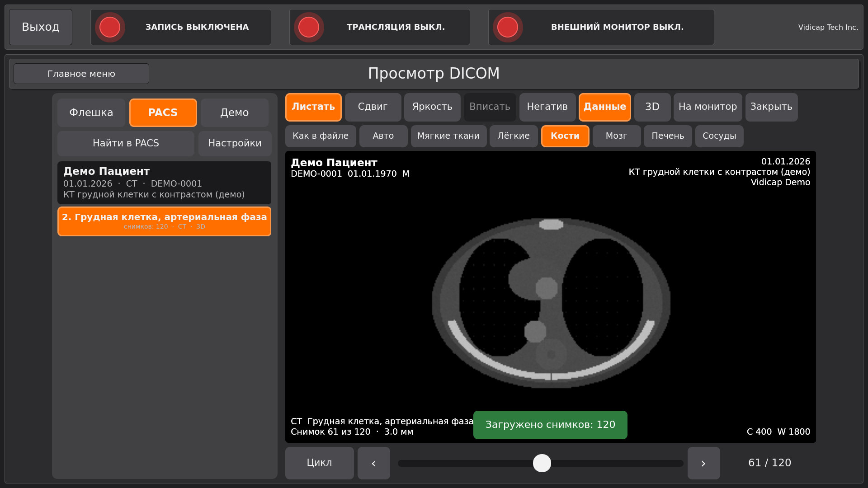Click Закрыть to close the study
The width and height of the screenshot is (868, 488).
[772, 107]
